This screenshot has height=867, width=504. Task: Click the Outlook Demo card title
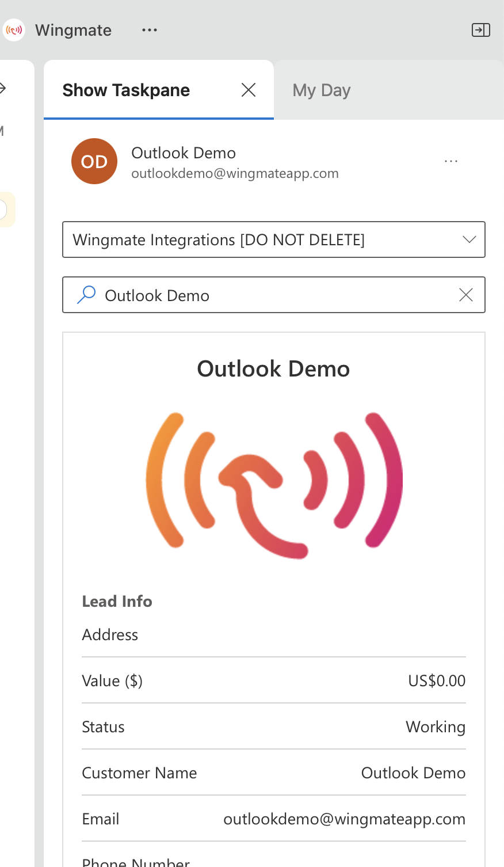click(273, 368)
